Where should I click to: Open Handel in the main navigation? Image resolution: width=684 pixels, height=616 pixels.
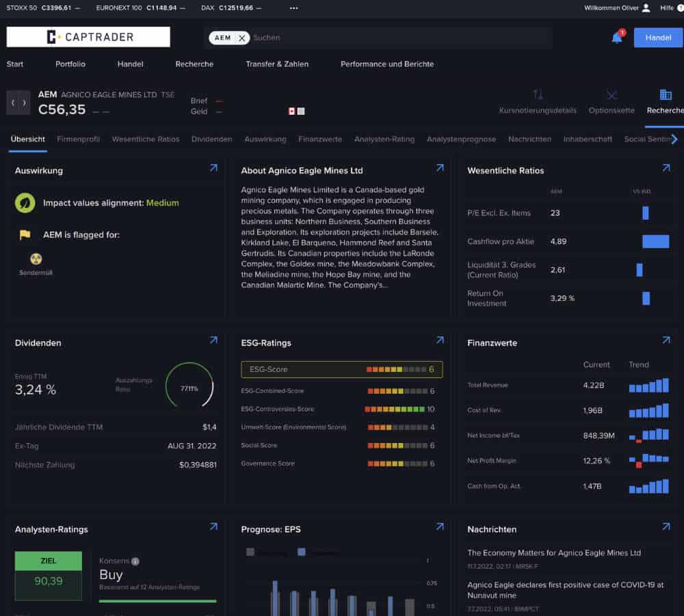coord(130,64)
